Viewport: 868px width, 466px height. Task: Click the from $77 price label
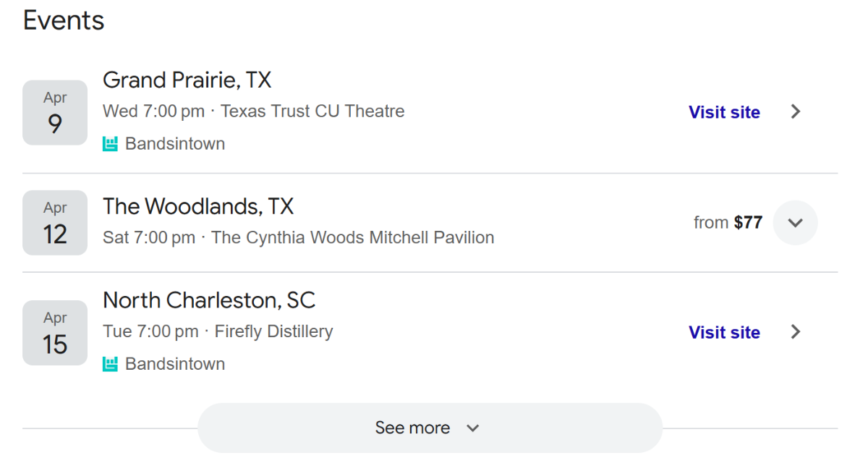(x=728, y=223)
